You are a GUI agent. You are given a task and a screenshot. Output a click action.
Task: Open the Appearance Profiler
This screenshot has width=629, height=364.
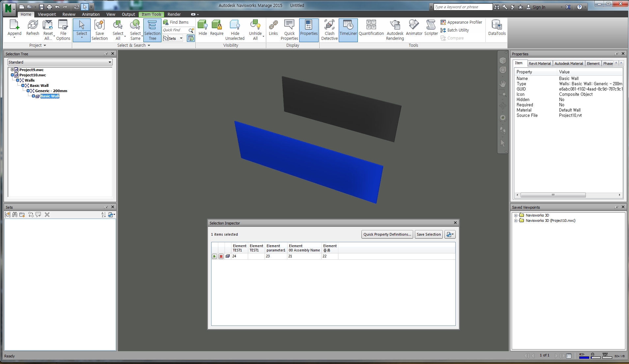click(461, 22)
